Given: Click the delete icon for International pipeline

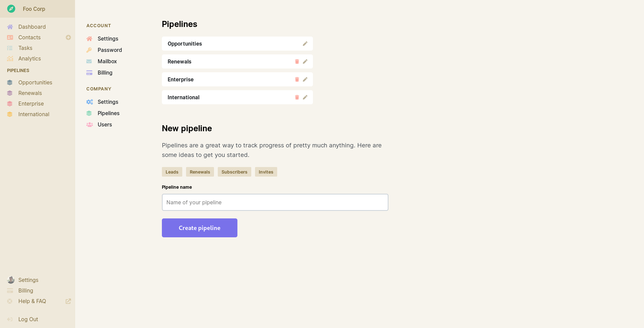Looking at the screenshot, I should [x=297, y=97].
